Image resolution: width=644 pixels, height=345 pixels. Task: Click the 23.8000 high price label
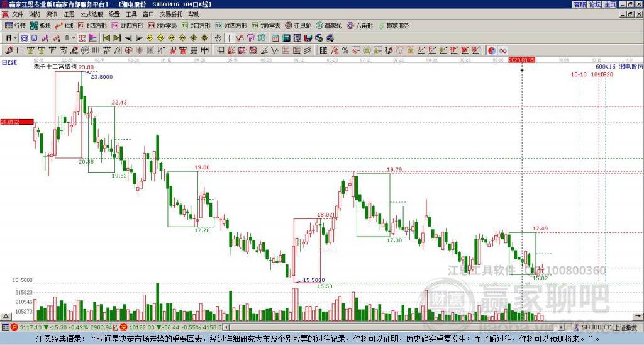tap(101, 77)
